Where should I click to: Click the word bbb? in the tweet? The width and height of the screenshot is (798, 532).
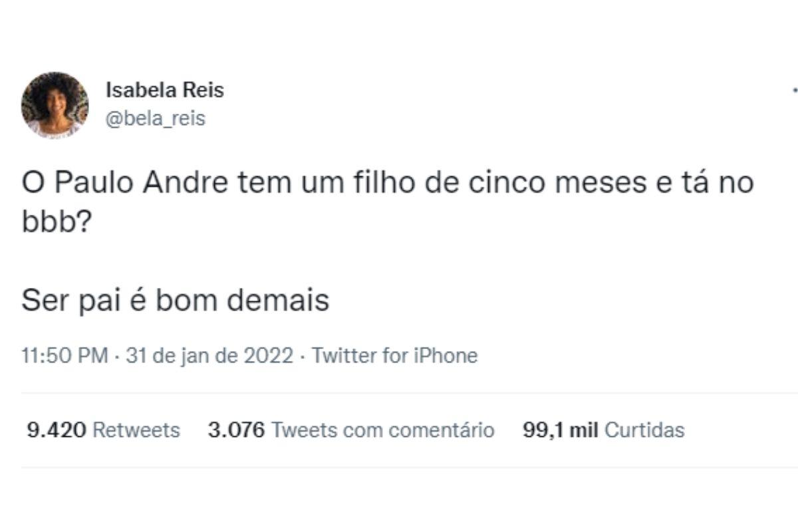[x=56, y=221]
